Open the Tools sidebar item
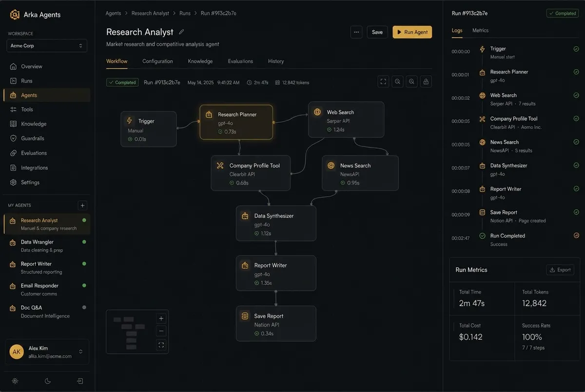585x392 pixels. tap(47, 110)
